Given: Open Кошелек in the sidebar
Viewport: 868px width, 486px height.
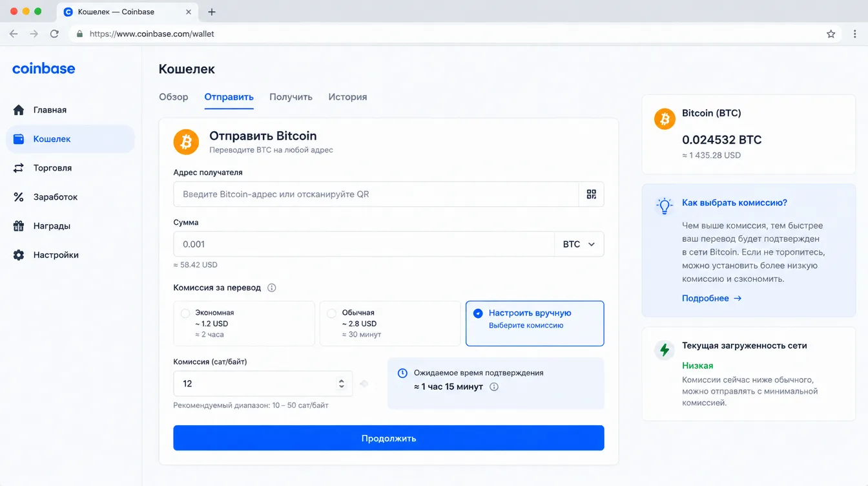Looking at the screenshot, I should tap(70, 139).
